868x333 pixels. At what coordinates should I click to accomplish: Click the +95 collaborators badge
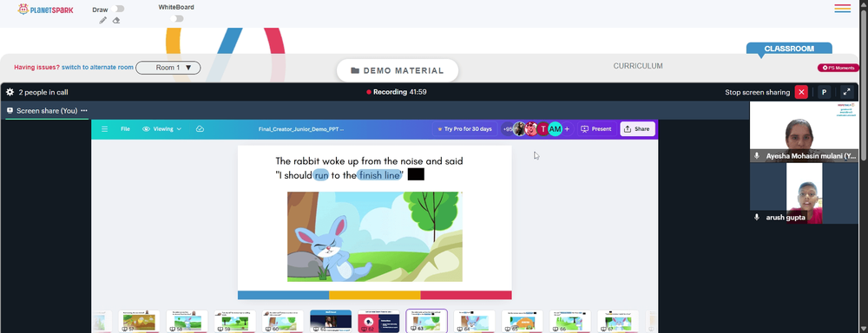(507, 129)
